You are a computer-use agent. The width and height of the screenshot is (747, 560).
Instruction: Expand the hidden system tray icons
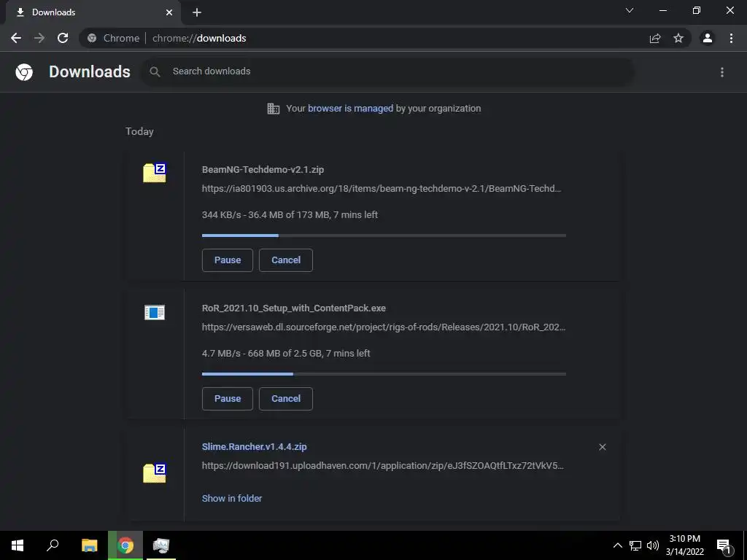coord(617,545)
